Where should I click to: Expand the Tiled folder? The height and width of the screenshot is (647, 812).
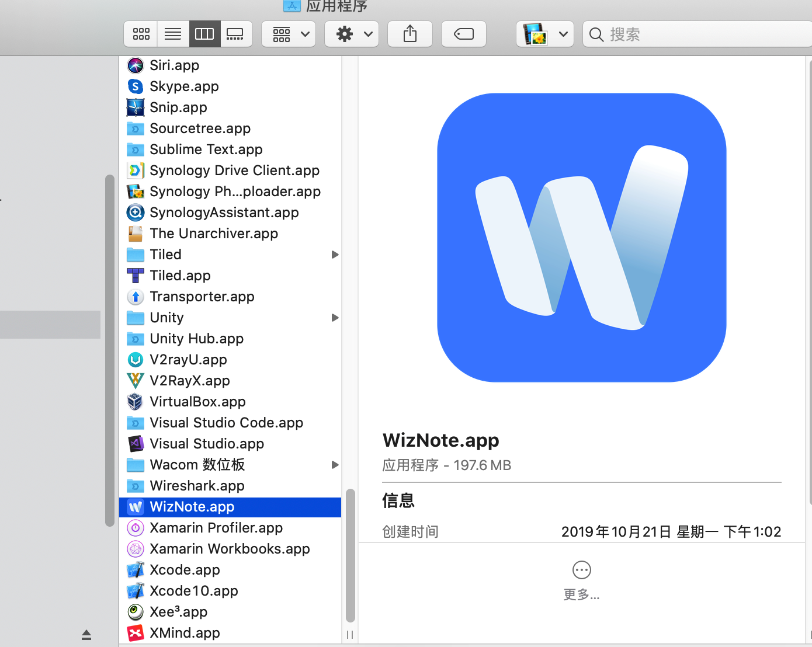[x=335, y=254]
